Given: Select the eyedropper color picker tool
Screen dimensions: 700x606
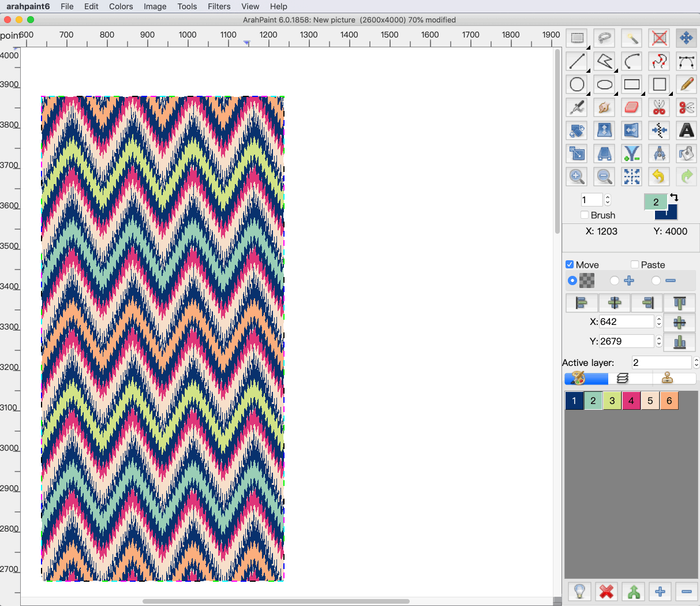Looking at the screenshot, I should click(577, 107).
